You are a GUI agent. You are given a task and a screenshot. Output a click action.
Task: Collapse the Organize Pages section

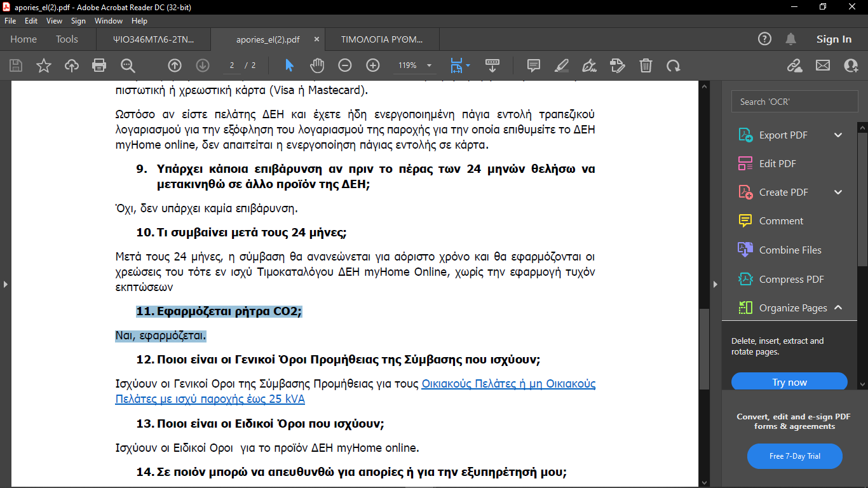[838, 308]
